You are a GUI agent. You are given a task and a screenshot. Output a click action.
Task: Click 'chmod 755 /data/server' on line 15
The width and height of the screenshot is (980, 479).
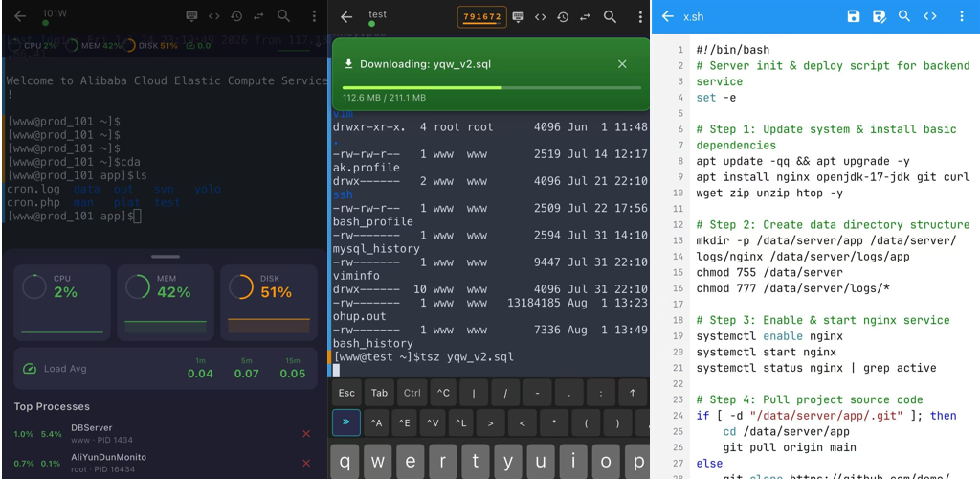click(x=768, y=273)
